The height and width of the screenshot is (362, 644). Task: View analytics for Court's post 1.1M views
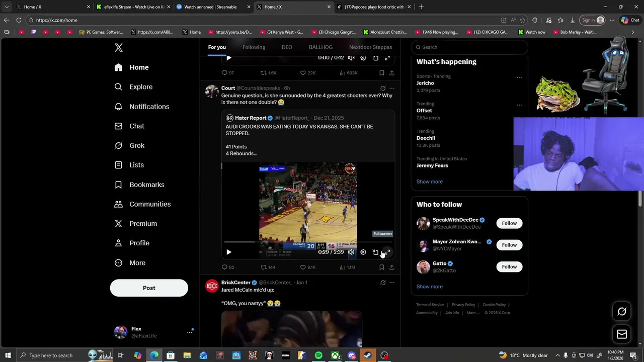click(x=347, y=267)
